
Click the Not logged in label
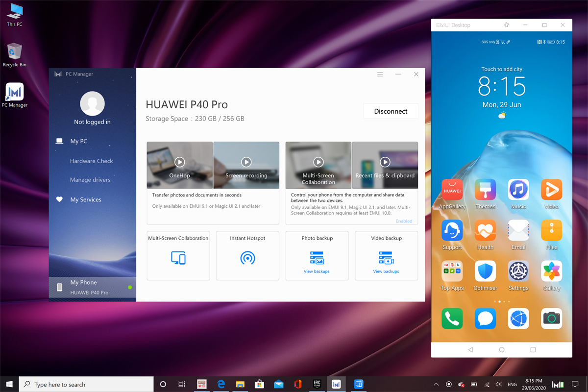(92, 122)
